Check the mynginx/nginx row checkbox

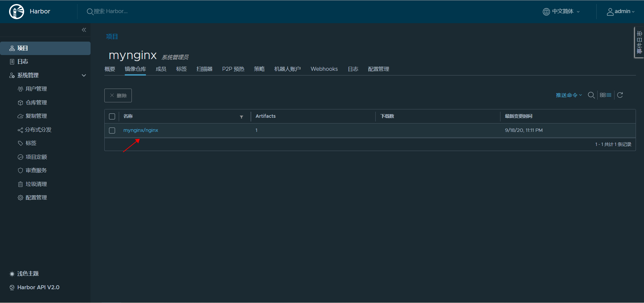[112, 131]
